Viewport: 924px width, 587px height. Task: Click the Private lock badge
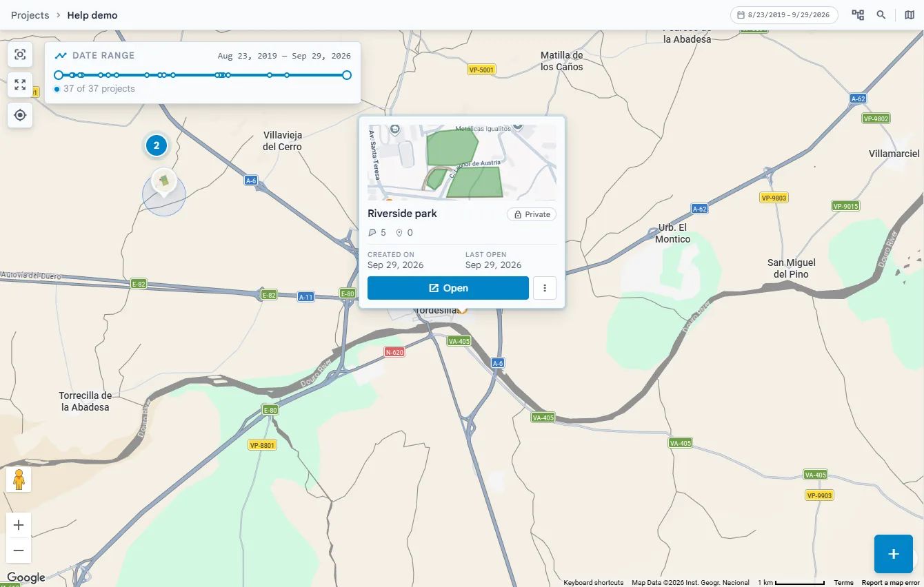click(532, 214)
